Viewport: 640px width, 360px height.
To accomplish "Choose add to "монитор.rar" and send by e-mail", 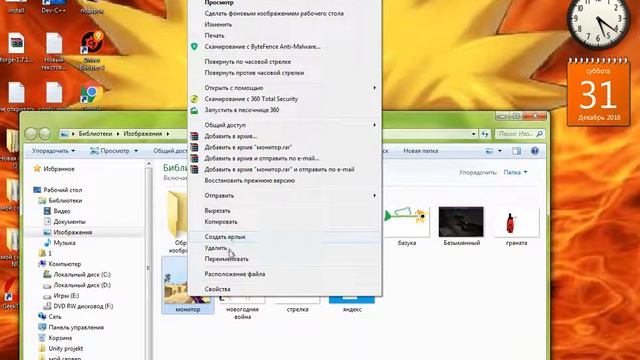I will pyautogui.click(x=279, y=169).
